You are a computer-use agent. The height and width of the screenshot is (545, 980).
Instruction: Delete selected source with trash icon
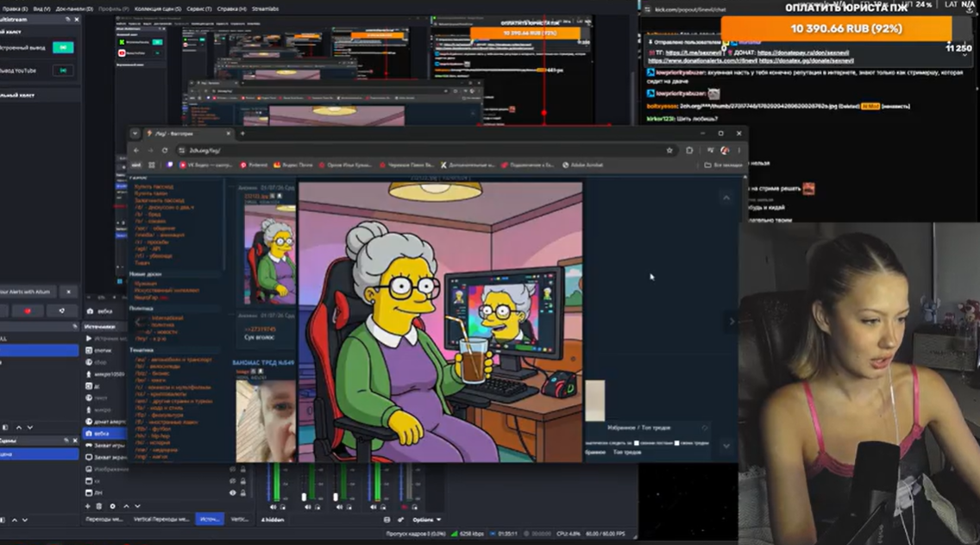(98, 506)
